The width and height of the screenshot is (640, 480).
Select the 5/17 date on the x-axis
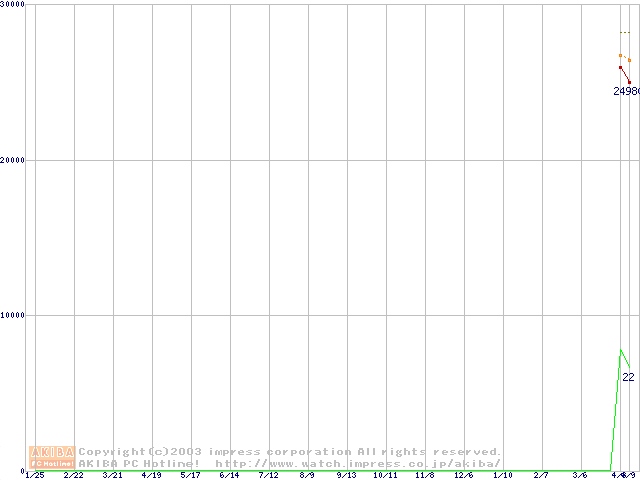pos(190,475)
